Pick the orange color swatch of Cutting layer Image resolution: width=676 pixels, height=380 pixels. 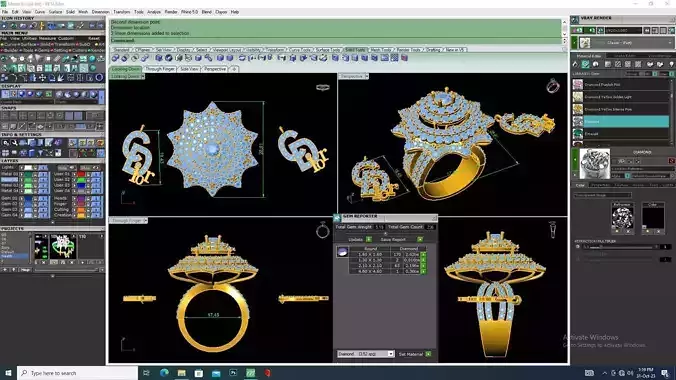[x=81, y=210]
